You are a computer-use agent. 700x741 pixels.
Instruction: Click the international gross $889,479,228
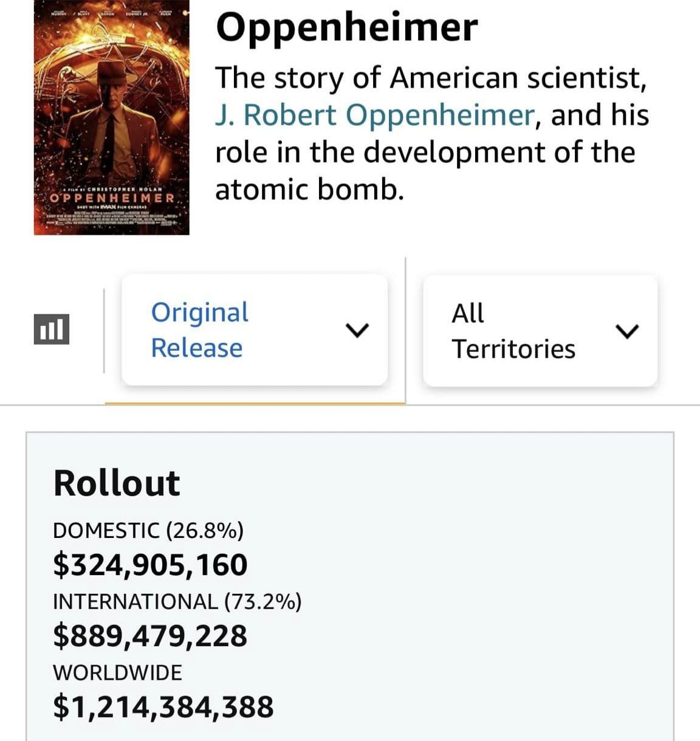pyautogui.click(x=150, y=636)
